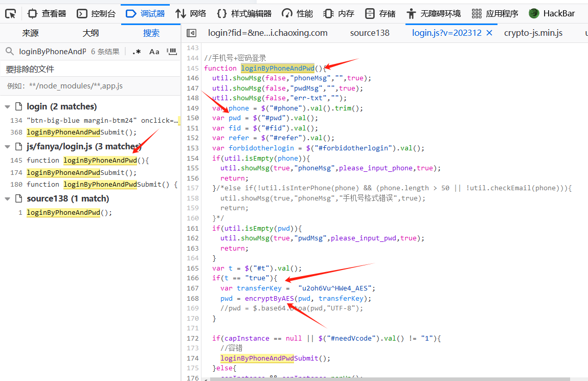Click the //手机号+密码登录 comment line
Viewport: 588px width, 381px height.
pos(235,58)
